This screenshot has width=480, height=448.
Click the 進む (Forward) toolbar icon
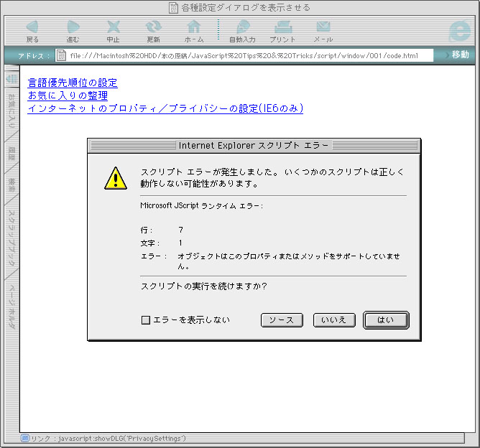[x=73, y=31]
